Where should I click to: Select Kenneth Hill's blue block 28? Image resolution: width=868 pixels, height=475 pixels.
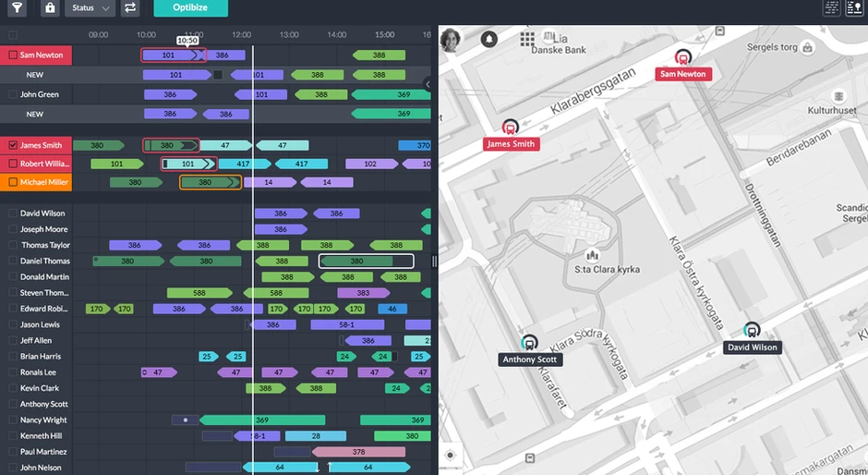click(x=316, y=436)
